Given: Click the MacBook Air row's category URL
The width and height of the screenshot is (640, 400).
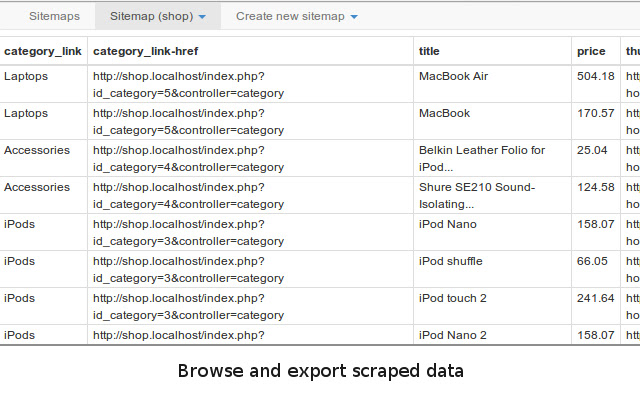Looking at the screenshot, I should [188, 84].
